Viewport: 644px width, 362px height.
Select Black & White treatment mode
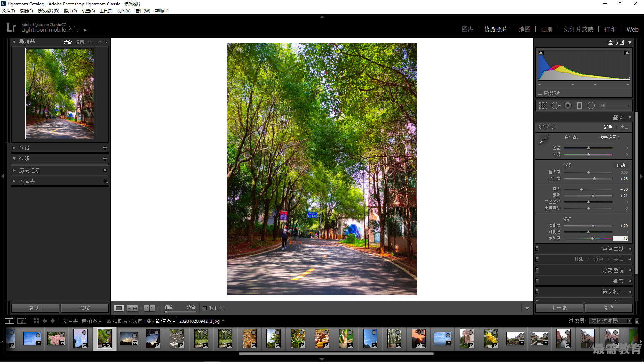click(x=624, y=127)
